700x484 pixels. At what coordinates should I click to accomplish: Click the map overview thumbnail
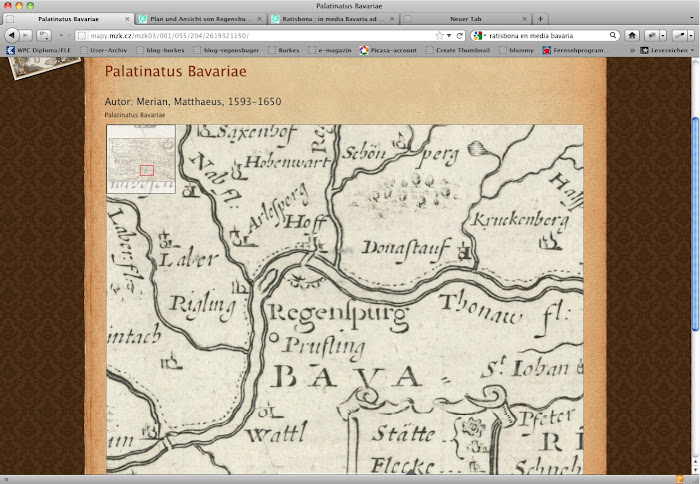pyautogui.click(x=141, y=159)
